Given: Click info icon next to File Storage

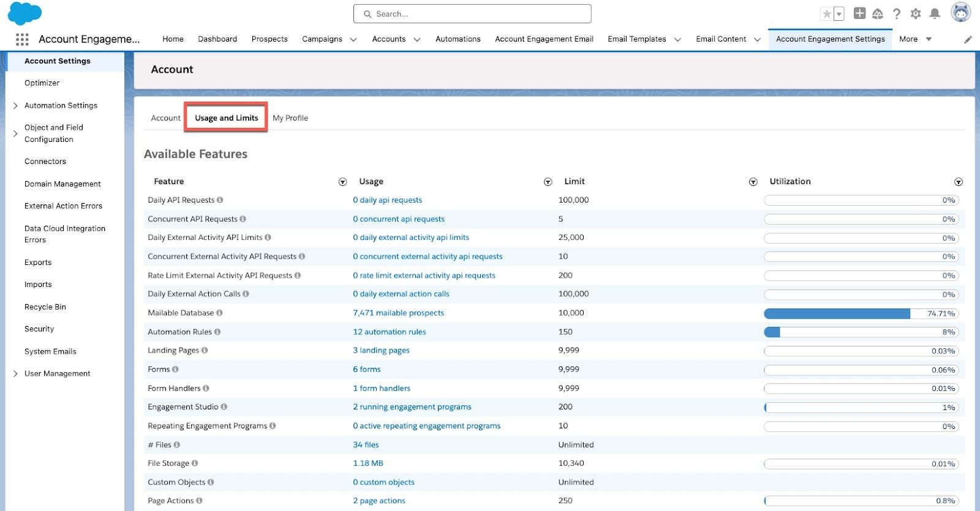Looking at the screenshot, I should tap(195, 463).
